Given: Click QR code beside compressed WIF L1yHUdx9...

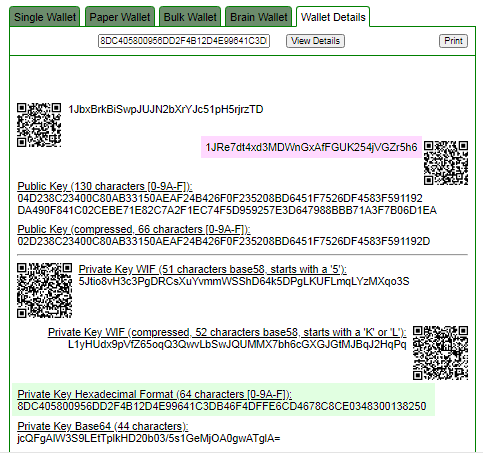Looking at the screenshot, I should [440, 353].
